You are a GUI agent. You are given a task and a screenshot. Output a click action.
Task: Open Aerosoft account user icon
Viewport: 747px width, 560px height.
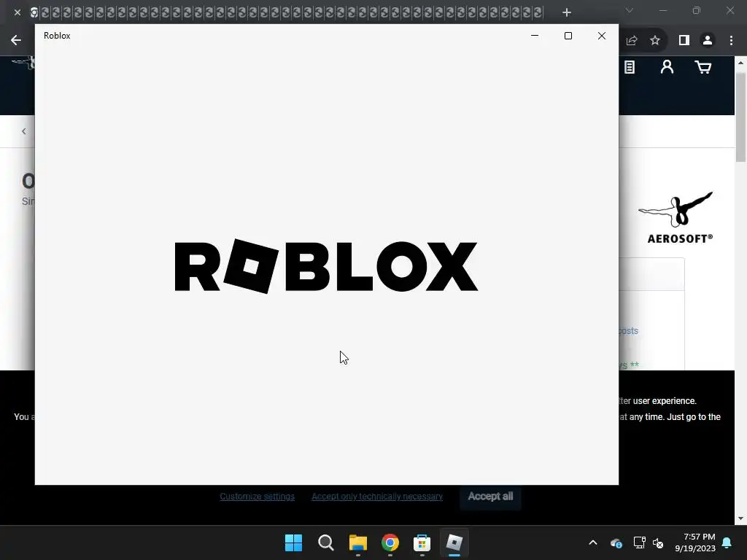667,67
